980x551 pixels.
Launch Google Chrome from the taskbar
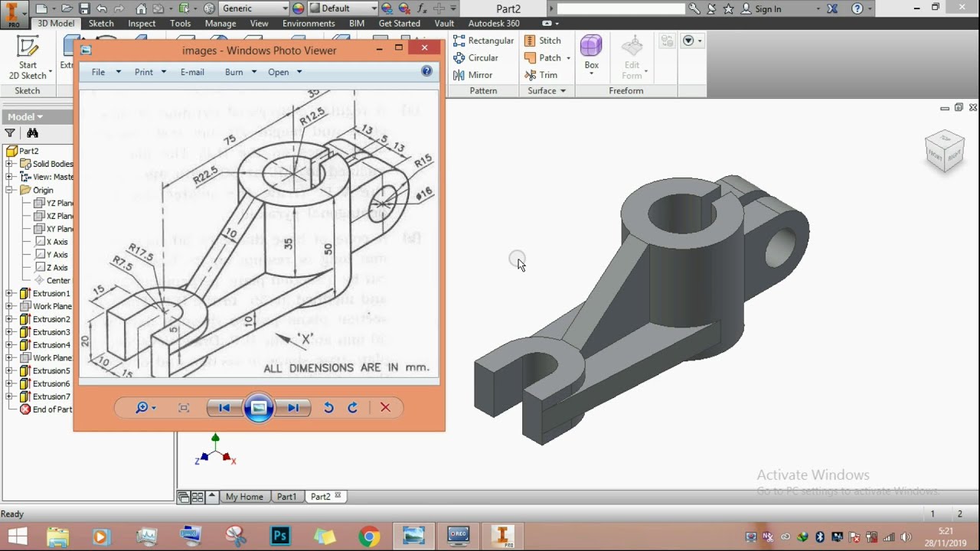click(x=368, y=536)
